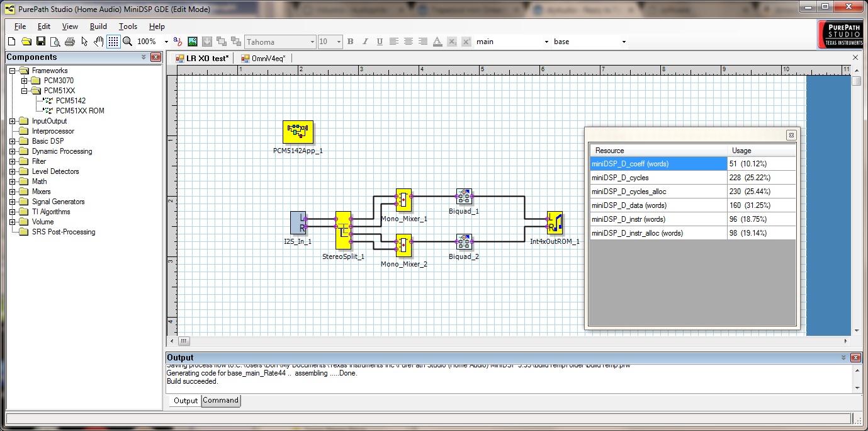Open print preview from the toolbar

tap(55, 42)
